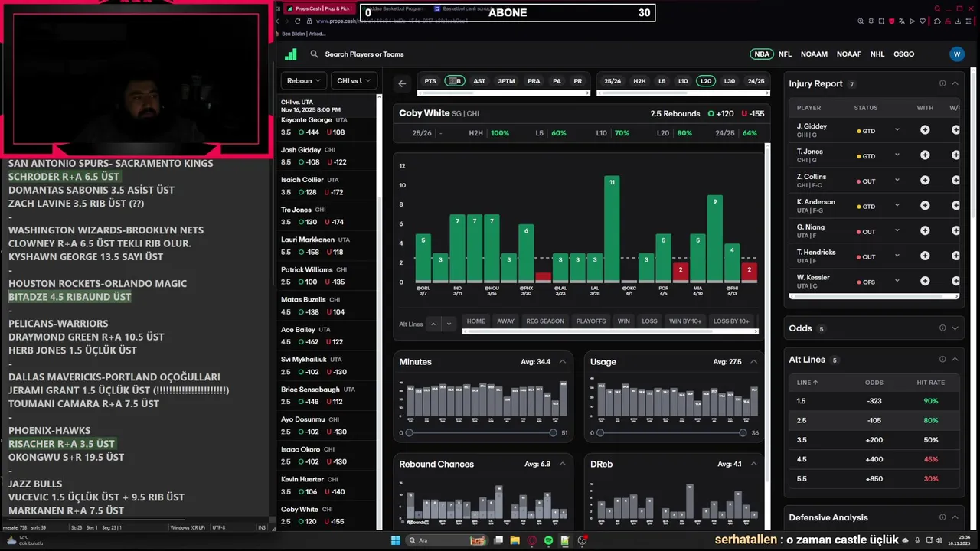
Task: Open the user avatar W icon
Action: pos(956,54)
